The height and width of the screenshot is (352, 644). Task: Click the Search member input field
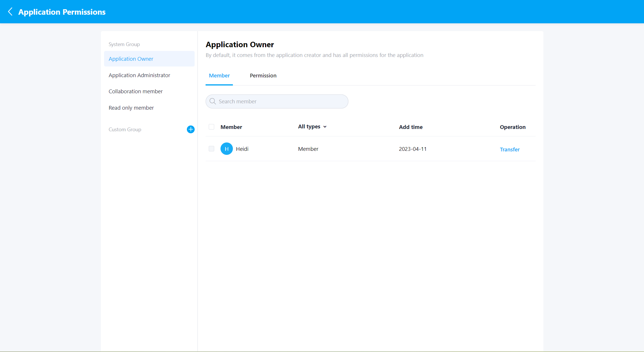pos(277,101)
